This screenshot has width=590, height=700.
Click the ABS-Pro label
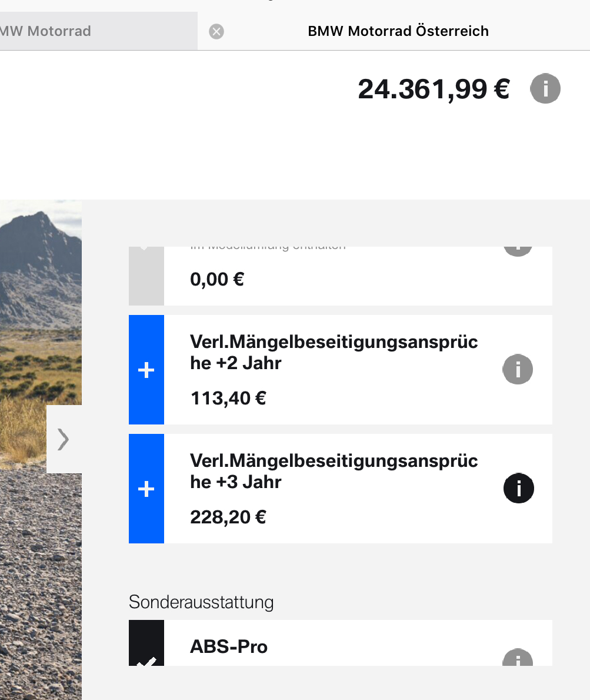coord(229,646)
